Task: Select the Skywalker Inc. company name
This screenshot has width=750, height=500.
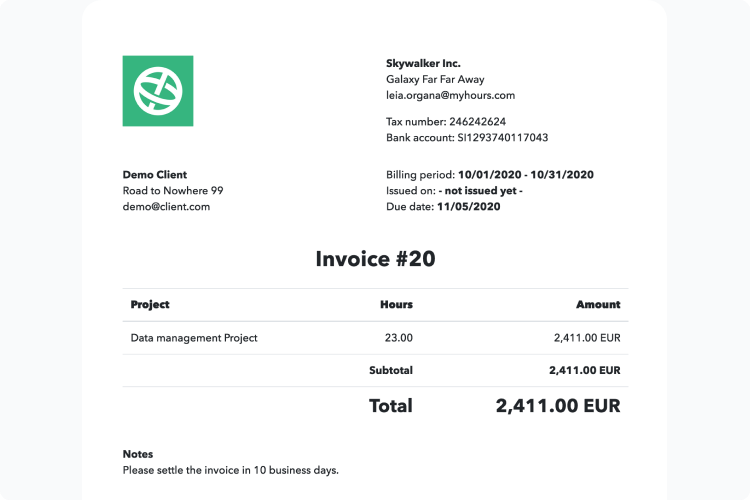Action: pos(423,63)
